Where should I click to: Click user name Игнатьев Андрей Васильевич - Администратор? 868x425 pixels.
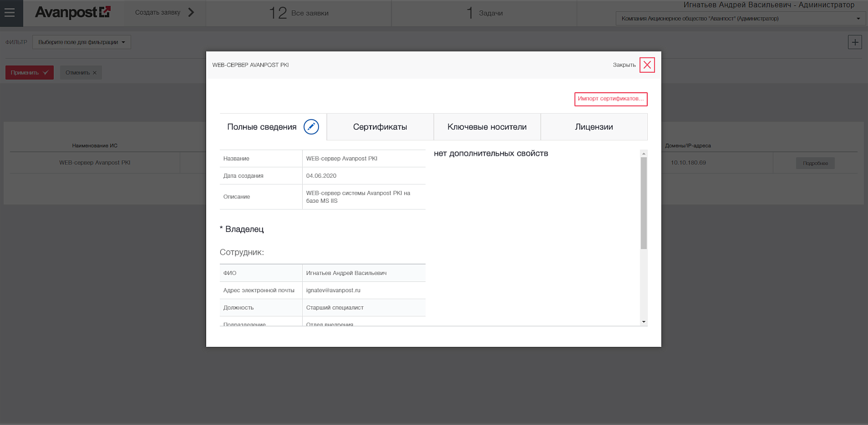769,5
